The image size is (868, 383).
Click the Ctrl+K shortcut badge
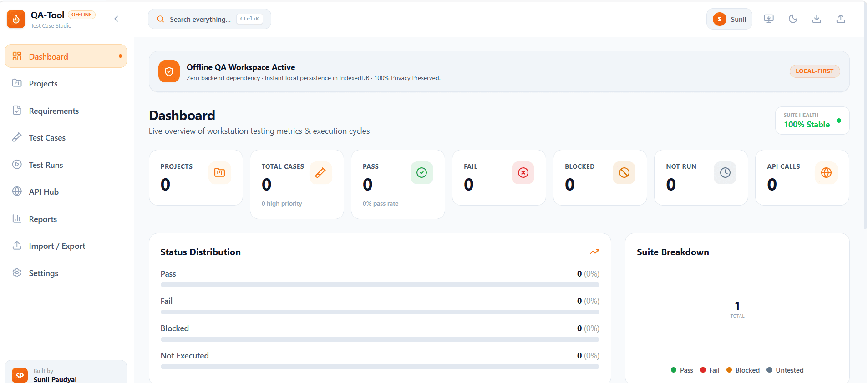(x=249, y=19)
